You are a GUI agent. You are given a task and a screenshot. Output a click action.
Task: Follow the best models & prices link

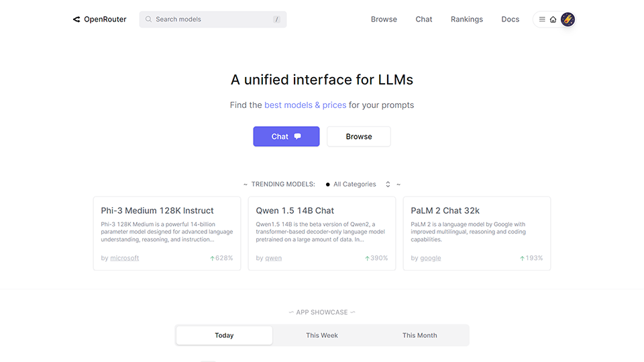305,105
